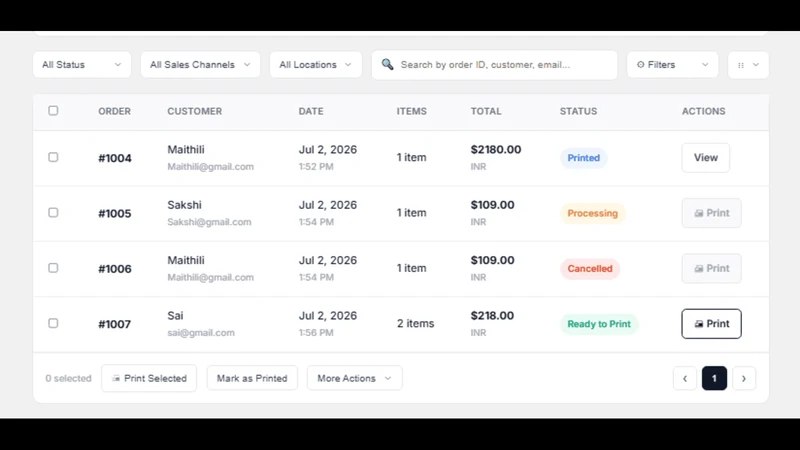Select order #1007 checkbox
800x450 pixels.
coord(53,323)
